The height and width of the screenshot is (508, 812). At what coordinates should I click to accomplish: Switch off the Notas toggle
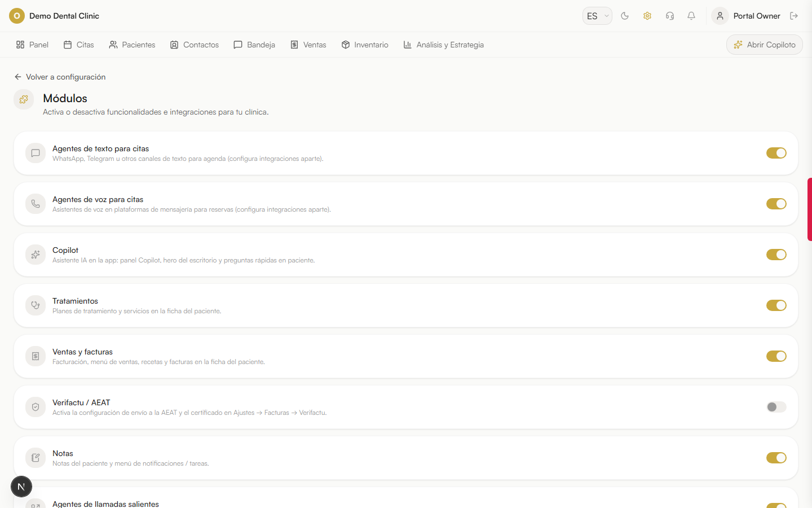point(776,458)
